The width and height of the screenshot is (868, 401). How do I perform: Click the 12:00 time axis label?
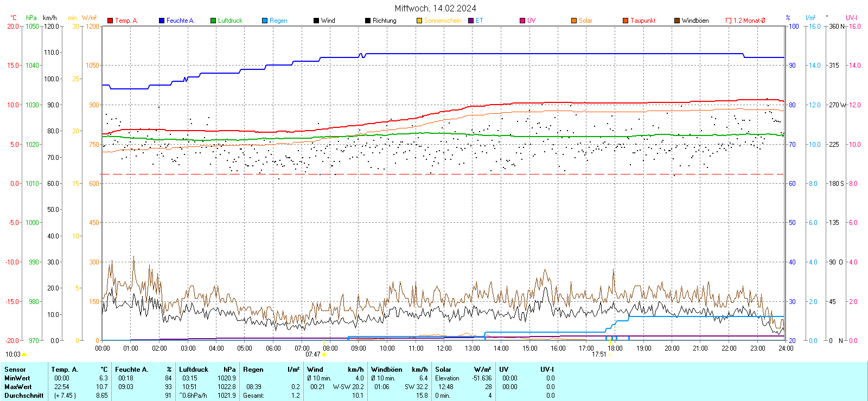coord(444,348)
